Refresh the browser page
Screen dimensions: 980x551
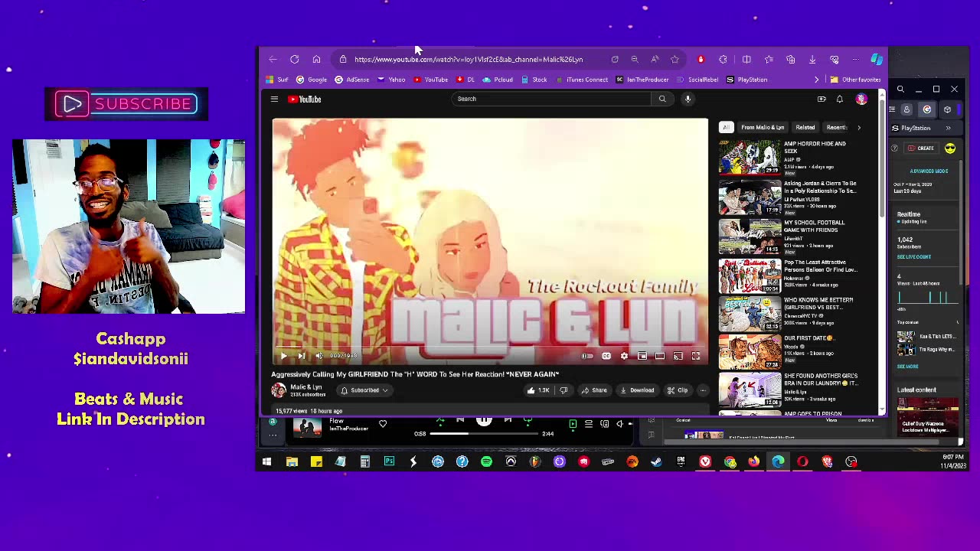pos(294,59)
